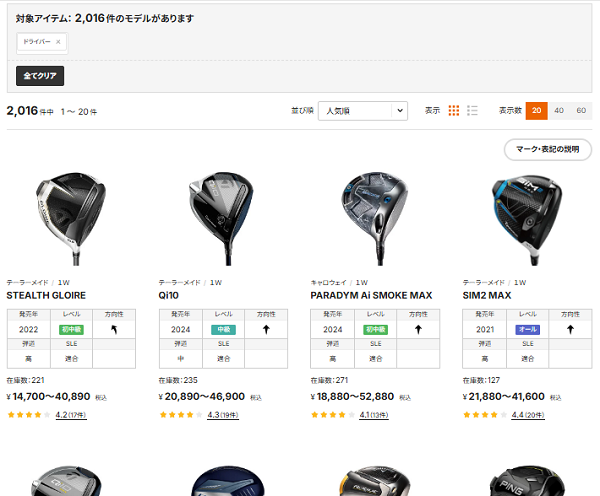The image size is (600, 496).
Task: Open SIM2 MAX product title
Action: pyautogui.click(x=487, y=295)
